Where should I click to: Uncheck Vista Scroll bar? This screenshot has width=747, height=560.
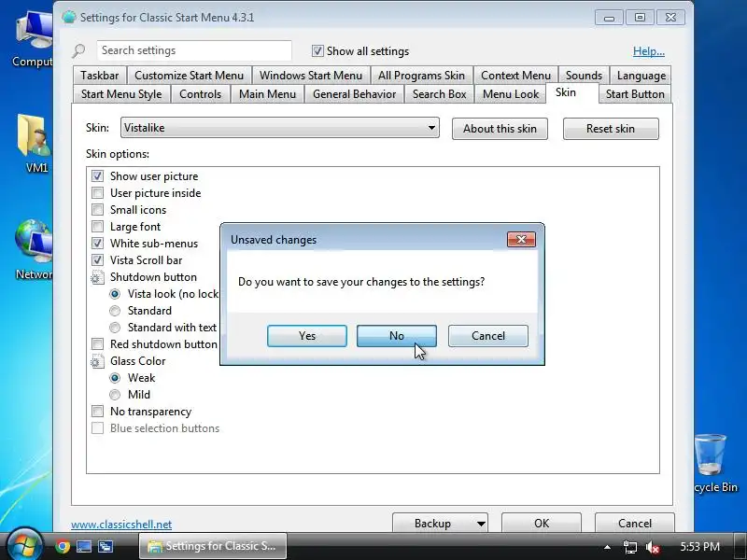pos(97,260)
